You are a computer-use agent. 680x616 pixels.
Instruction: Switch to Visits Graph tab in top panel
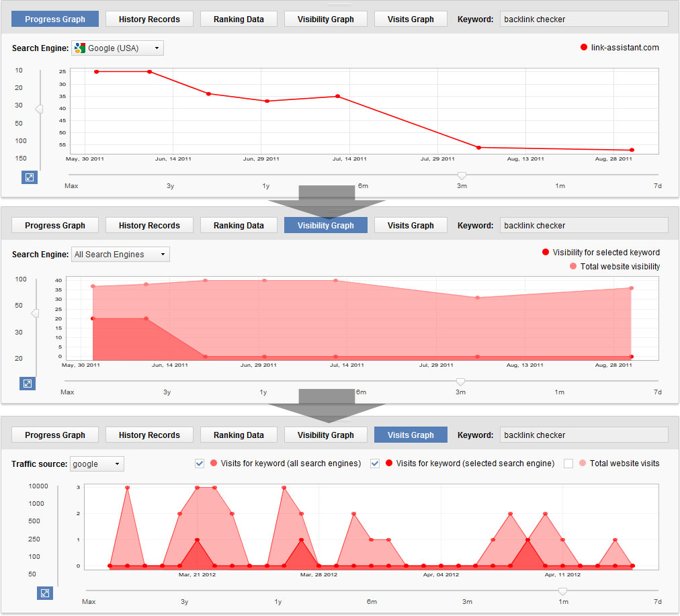coord(411,19)
